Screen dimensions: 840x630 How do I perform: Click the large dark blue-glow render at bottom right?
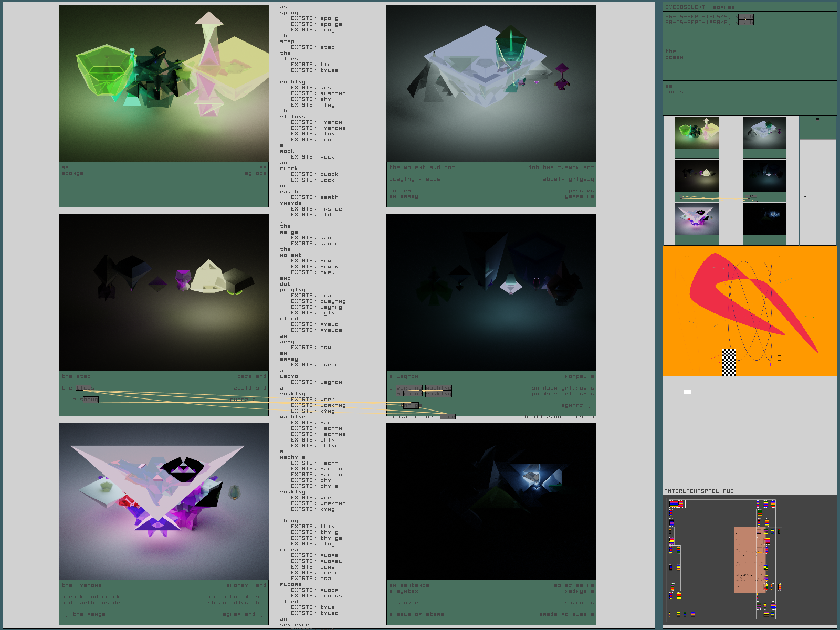(491, 501)
